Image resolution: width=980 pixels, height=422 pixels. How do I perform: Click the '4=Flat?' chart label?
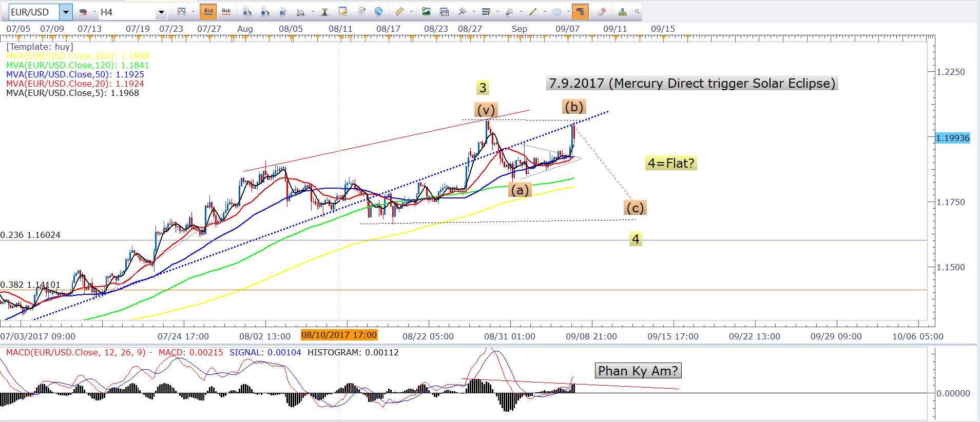pyautogui.click(x=670, y=163)
